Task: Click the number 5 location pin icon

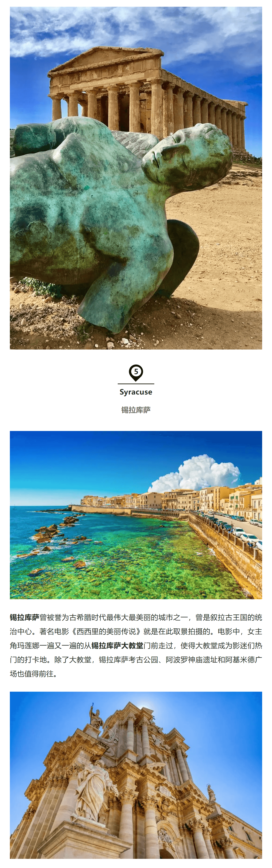Action: pos(136,373)
